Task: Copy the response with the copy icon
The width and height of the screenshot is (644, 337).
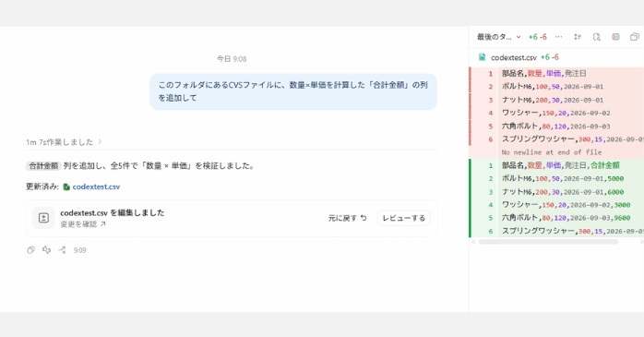Action: (30, 250)
